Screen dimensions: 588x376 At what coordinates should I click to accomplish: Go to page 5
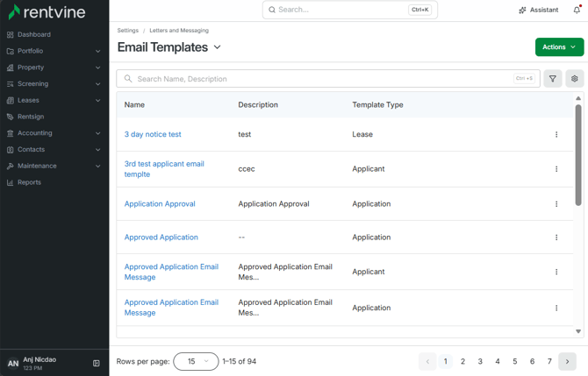515,361
